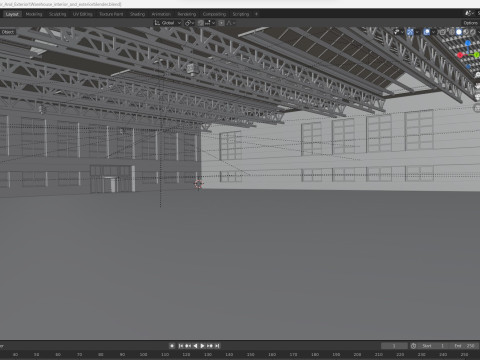Viewport: 480px width, 360px height.
Task: Jump to the previous keyframe
Action: click(188, 346)
